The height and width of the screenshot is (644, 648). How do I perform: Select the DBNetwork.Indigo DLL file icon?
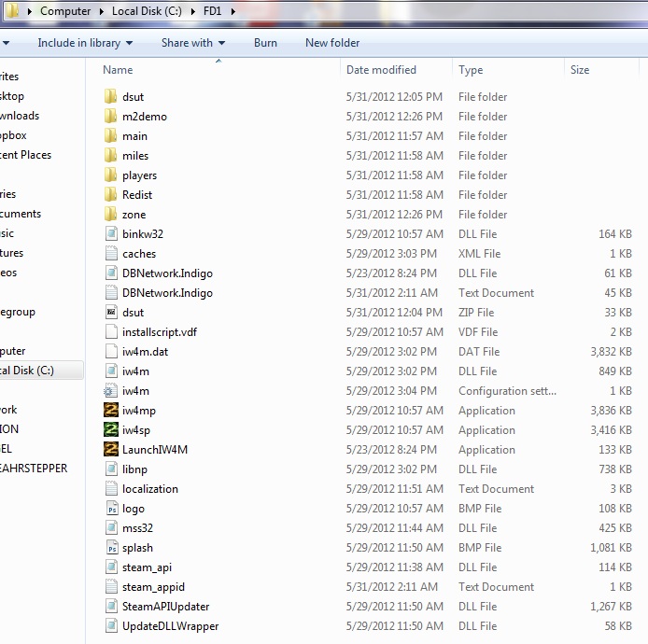pyautogui.click(x=111, y=273)
